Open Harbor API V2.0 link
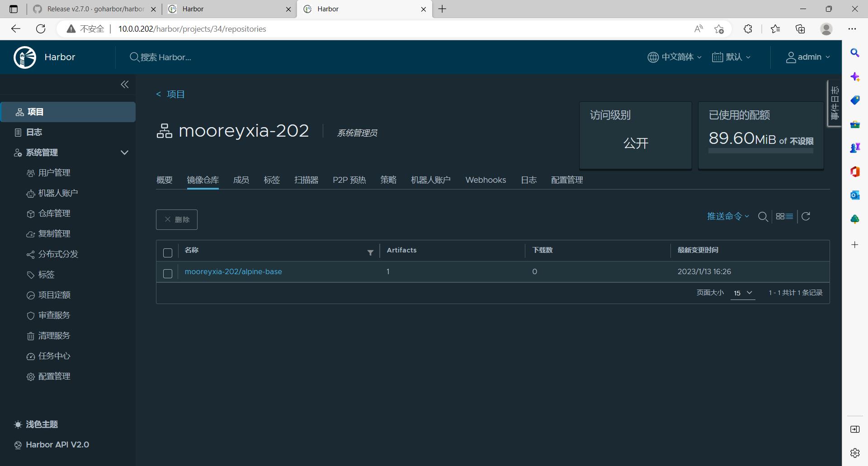 pos(52,445)
